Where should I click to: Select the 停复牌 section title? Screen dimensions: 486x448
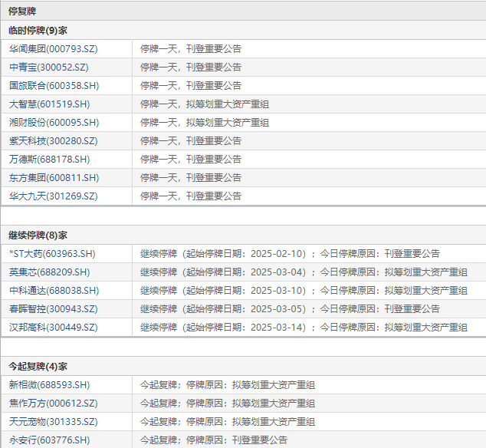[x=22, y=12]
